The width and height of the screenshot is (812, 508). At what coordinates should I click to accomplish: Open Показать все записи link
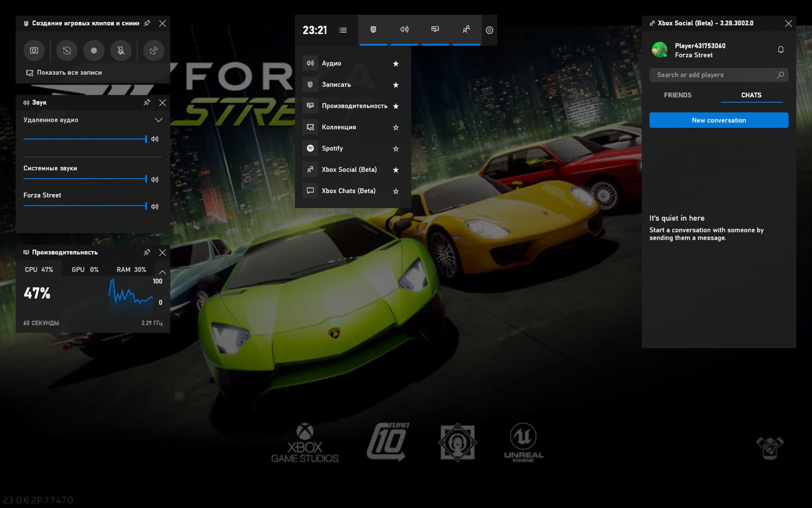point(64,73)
